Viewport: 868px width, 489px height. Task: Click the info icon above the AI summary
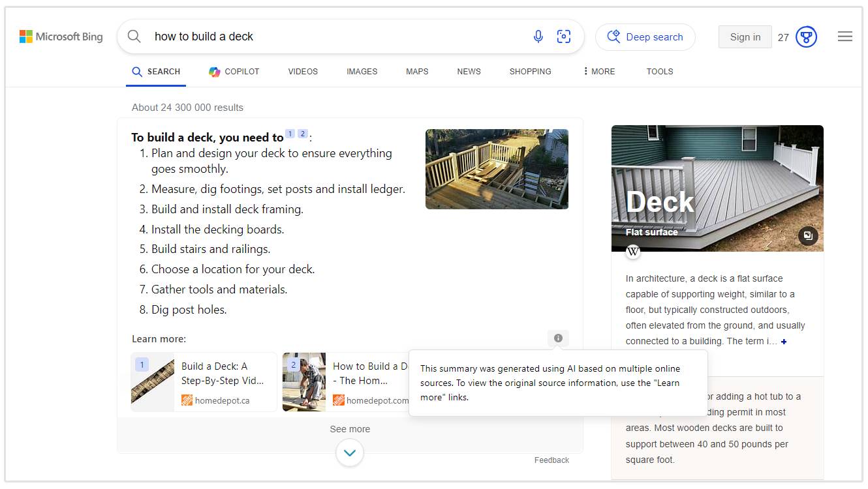(558, 338)
